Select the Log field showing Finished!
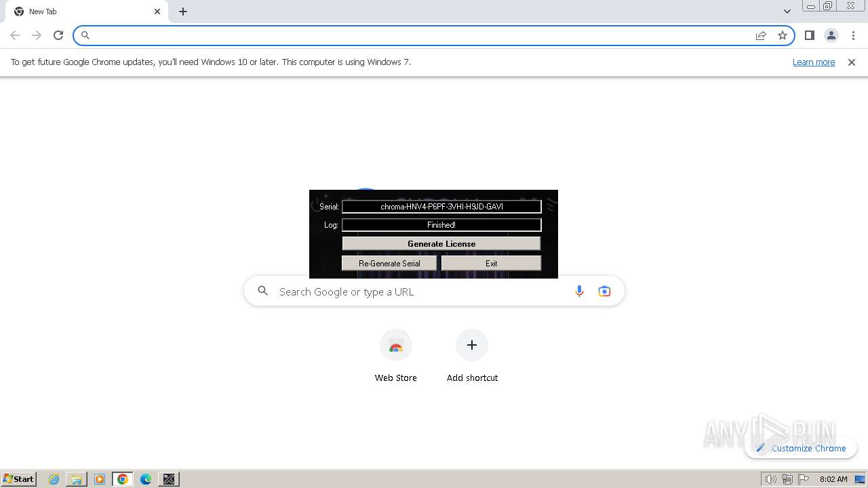Viewport: 868px width, 488px height. click(441, 225)
